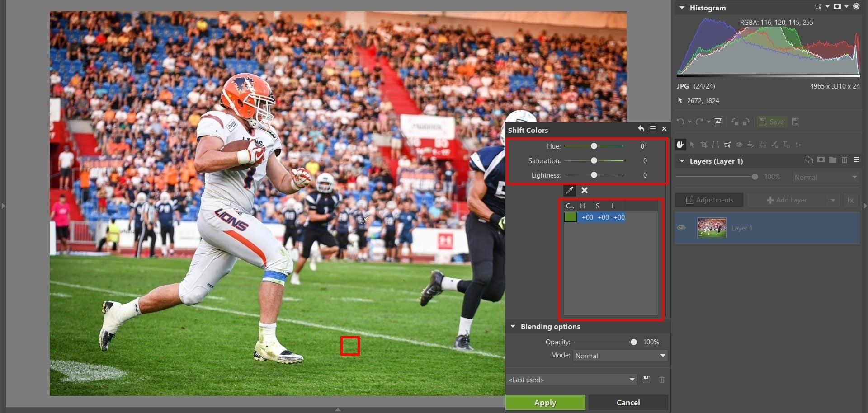The image size is (868, 413).
Task: Select the Text tool
Action: pos(786,145)
